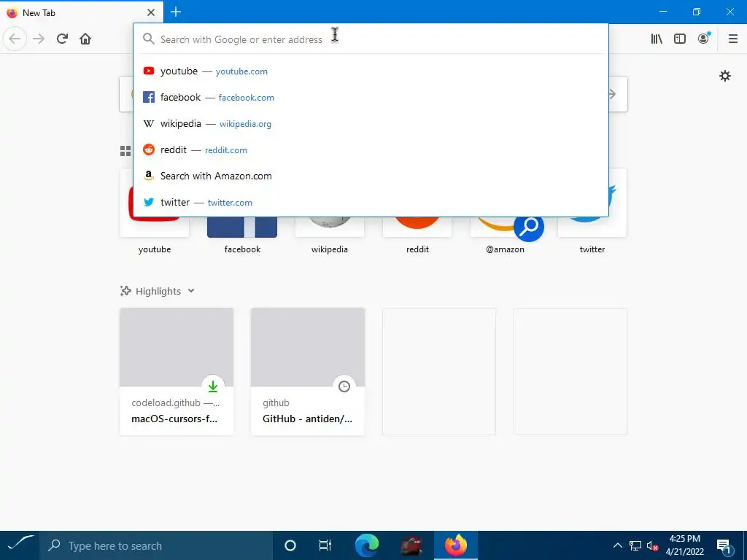Choose the facebook.com suggestion in the dropdown

point(371,97)
